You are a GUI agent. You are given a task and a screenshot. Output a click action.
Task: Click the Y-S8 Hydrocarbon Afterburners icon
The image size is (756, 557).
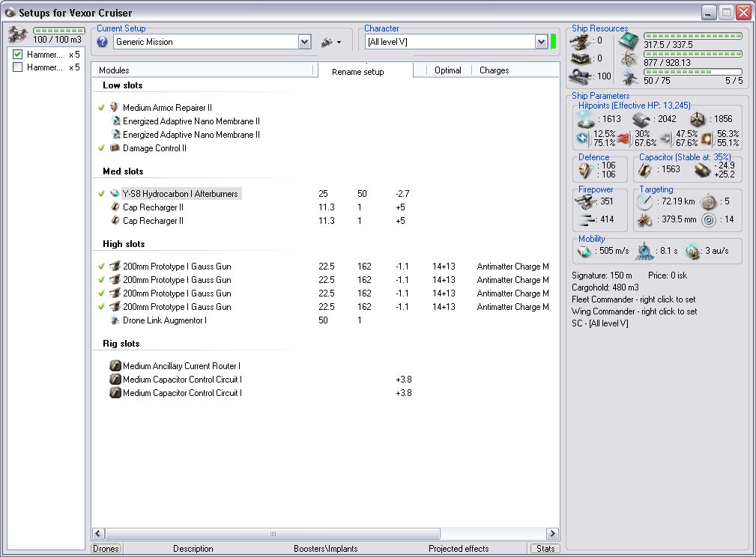[x=115, y=193]
